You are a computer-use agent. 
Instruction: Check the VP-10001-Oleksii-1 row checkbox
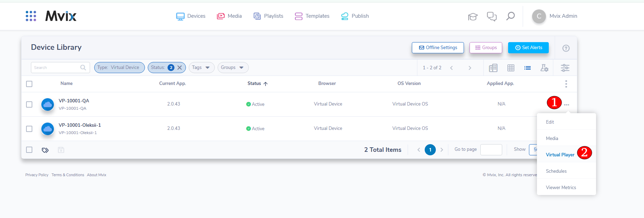tap(29, 129)
